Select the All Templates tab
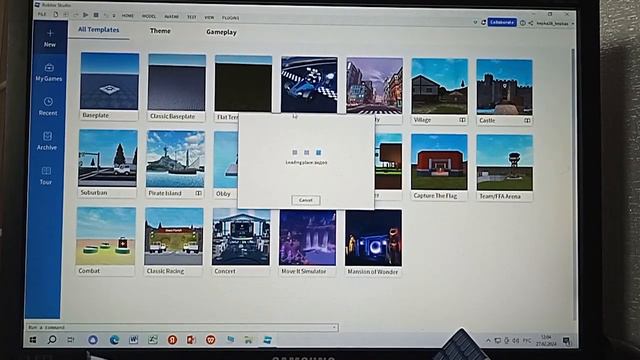 (99, 30)
